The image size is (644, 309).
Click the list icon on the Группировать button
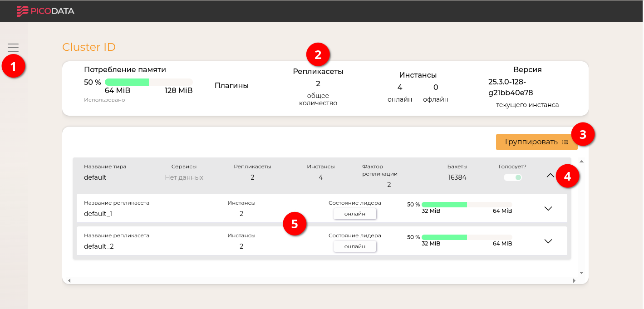coord(565,142)
